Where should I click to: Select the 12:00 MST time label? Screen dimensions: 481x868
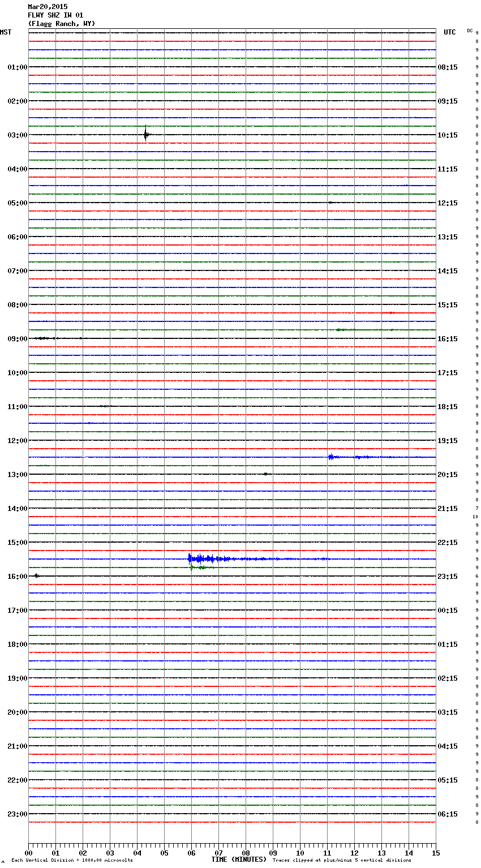tap(17, 441)
